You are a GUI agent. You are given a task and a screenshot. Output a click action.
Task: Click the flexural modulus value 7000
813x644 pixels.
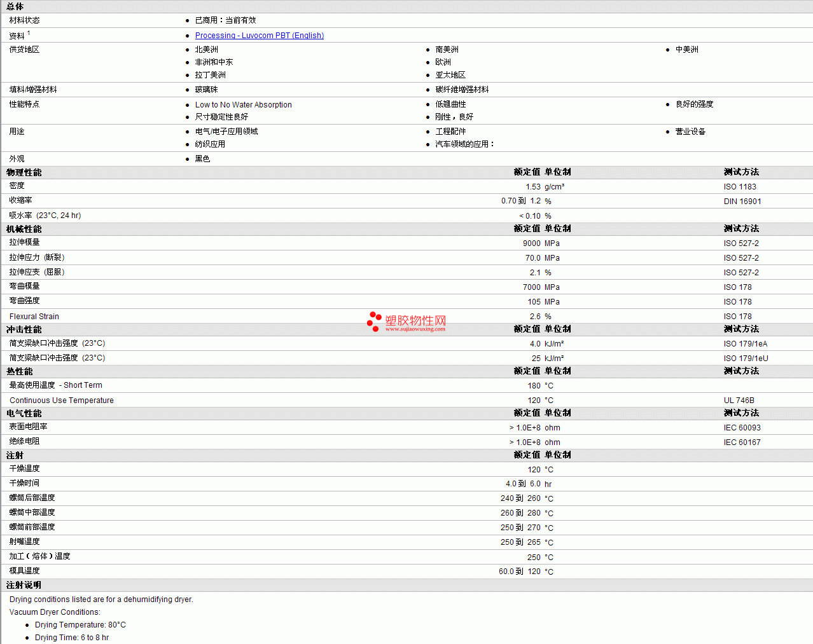point(532,287)
